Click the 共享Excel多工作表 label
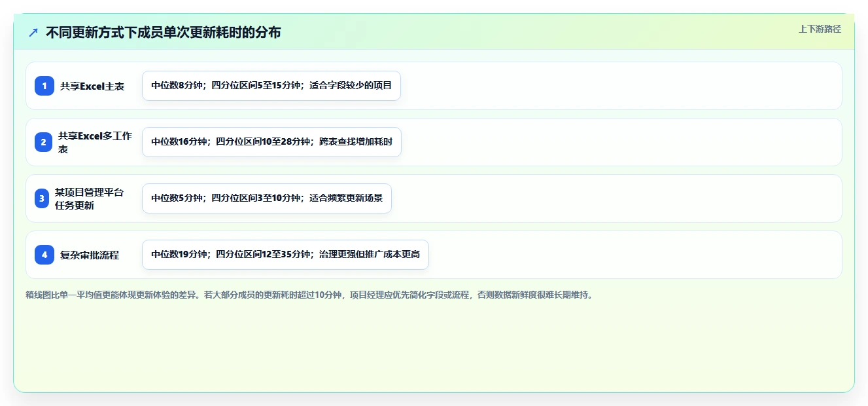Viewport: 868px width, 406px height. (x=95, y=142)
